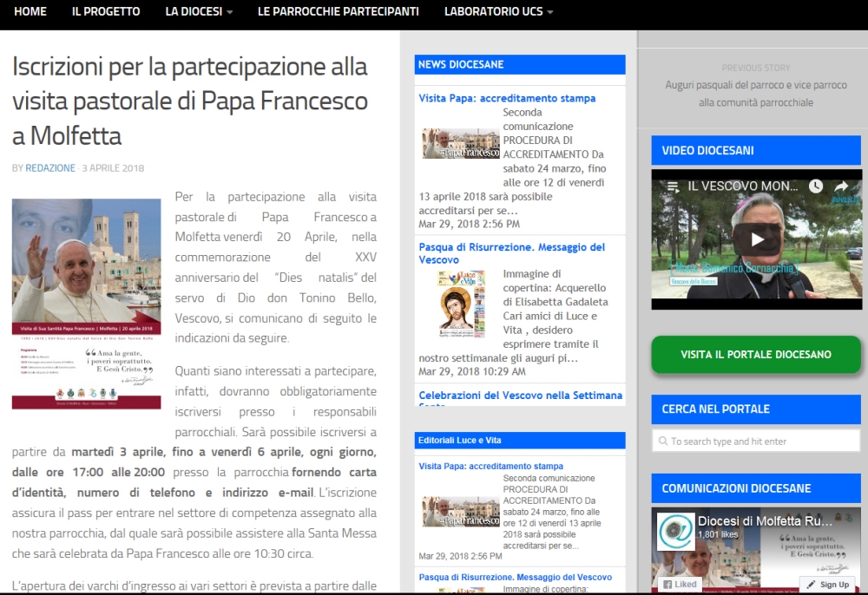This screenshot has height=595, width=868.
Task: Click the CERCA NEL PORTALE header
Action: coord(756,409)
